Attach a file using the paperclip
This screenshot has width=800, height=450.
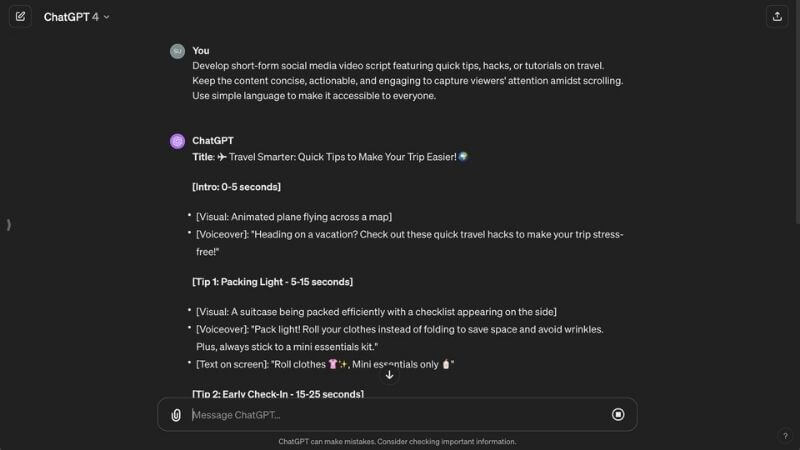[176, 415]
